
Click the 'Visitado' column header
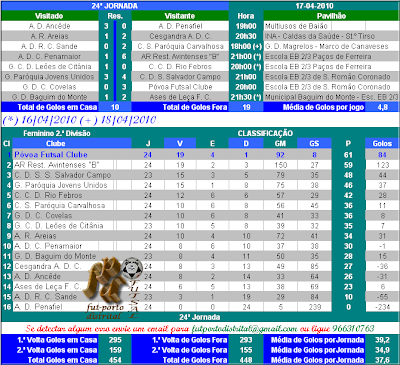(49, 16)
